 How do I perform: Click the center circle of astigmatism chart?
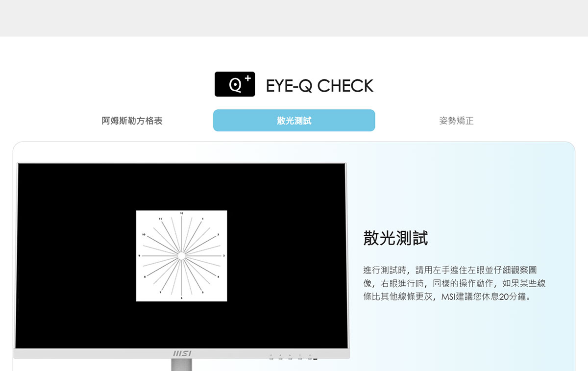click(x=181, y=256)
